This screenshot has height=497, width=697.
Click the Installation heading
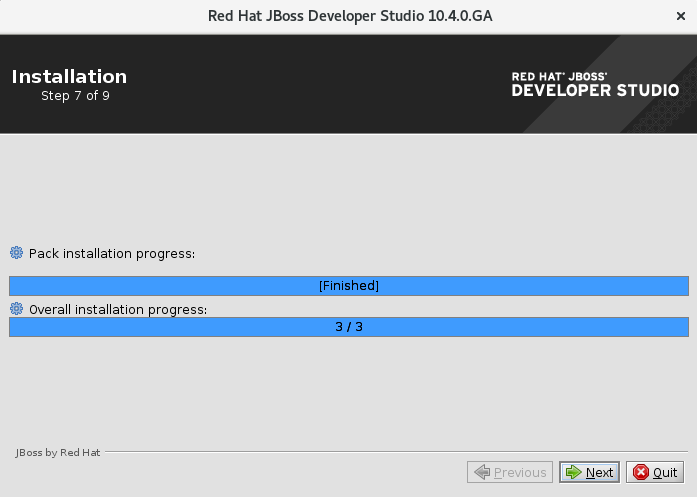click(69, 76)
